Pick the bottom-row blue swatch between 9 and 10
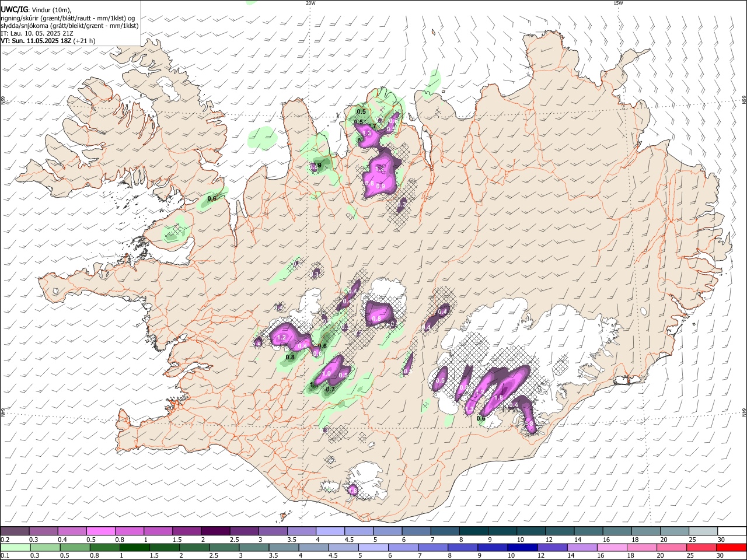This screenshot has height=560, width=747. 492,548
